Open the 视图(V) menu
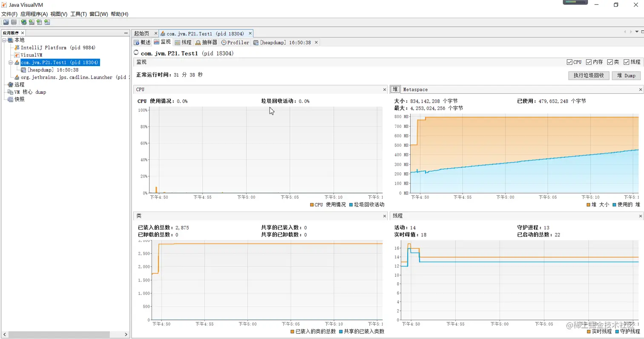Viewport: 644px width, 339px height. point(59,14)
